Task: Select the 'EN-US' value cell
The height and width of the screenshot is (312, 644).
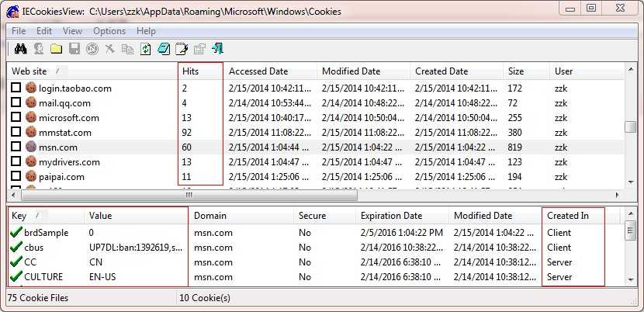Action: pyautogui.click(x=102, y=277)
